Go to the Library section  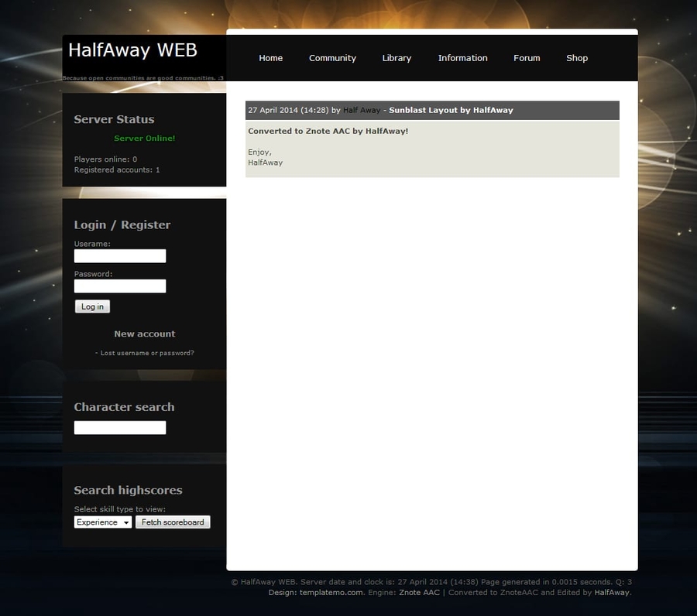point(397,58)
